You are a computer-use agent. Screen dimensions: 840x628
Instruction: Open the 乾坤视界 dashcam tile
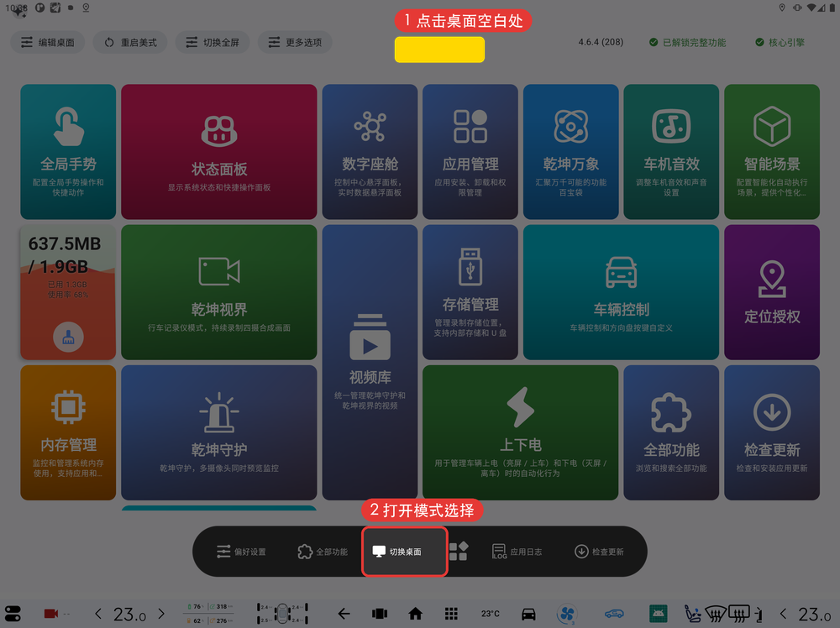pos(219,292)
